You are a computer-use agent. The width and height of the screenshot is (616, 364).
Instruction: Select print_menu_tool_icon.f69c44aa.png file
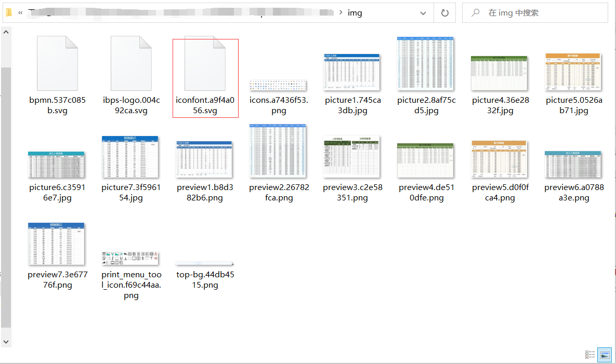pyautogui.click(x=131, y=258)
